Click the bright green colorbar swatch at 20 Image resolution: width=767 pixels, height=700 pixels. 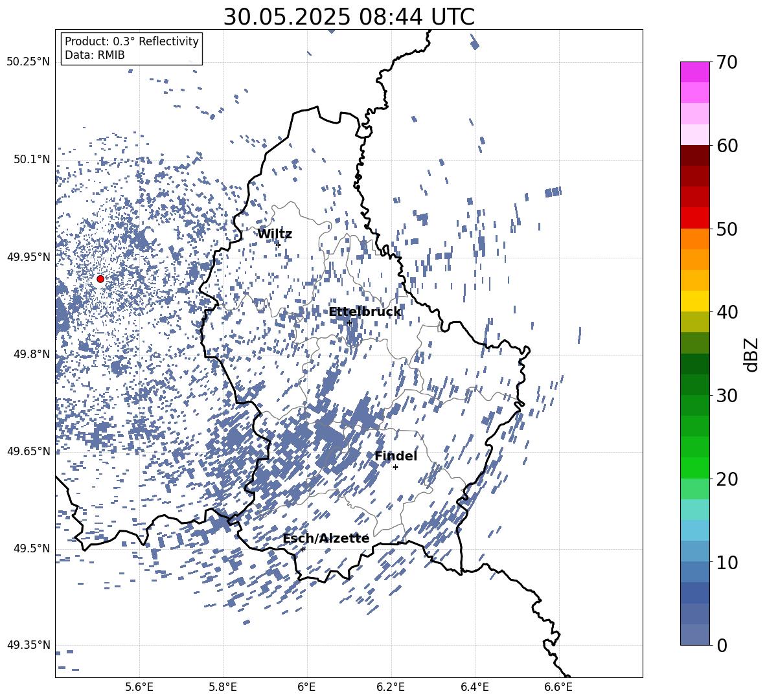694,468
